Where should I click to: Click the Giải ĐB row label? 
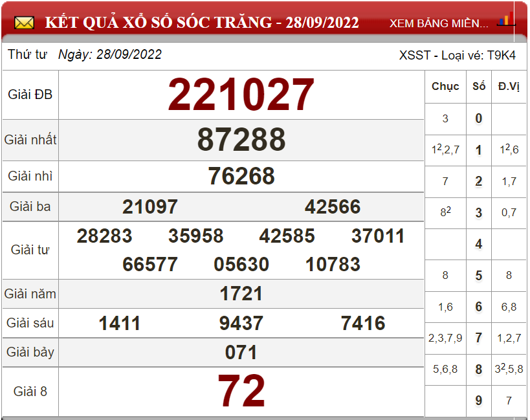[x=30, y=94]
